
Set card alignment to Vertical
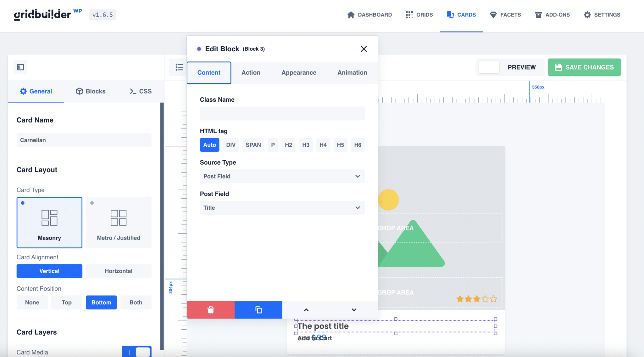tap(49, 271)
